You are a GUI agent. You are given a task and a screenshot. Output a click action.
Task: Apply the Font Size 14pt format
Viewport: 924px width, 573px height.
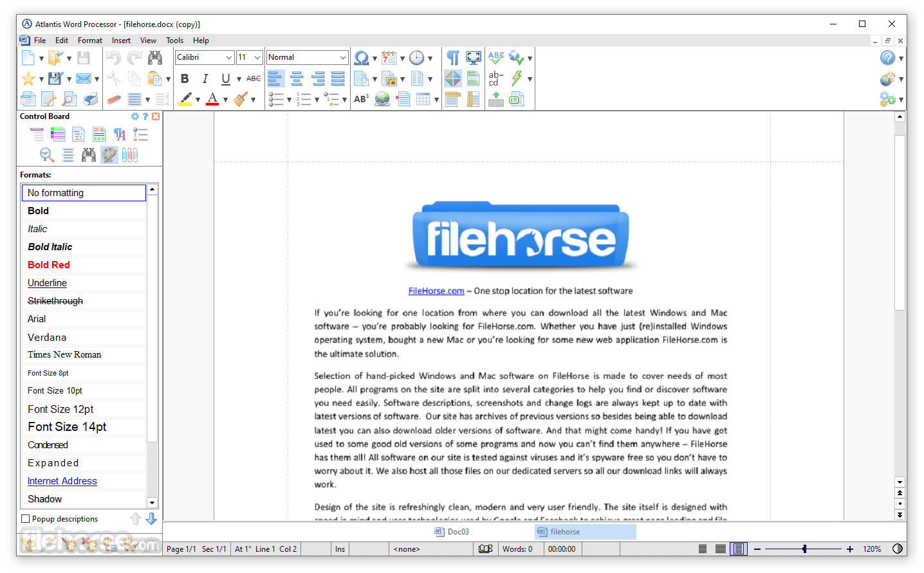(x=84, y=427)
